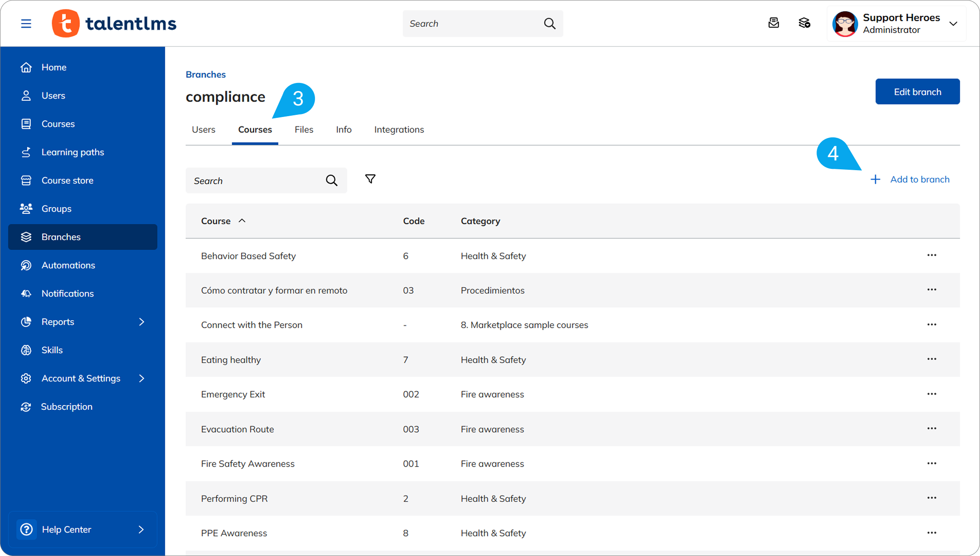Viewport: 980px width, 556px height.
Task: Switch to the Integrations tab
Action: (399, 130)
